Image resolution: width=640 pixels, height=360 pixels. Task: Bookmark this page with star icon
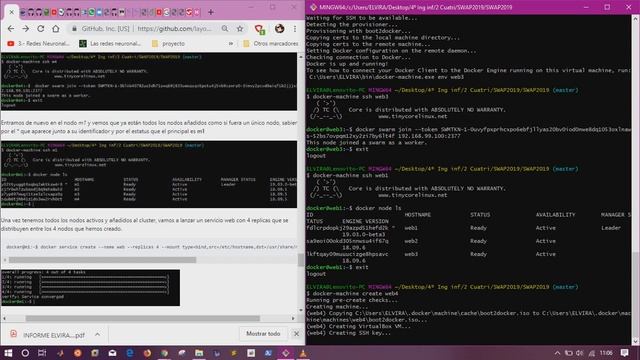pyautogui.click(x=240, y=29)
